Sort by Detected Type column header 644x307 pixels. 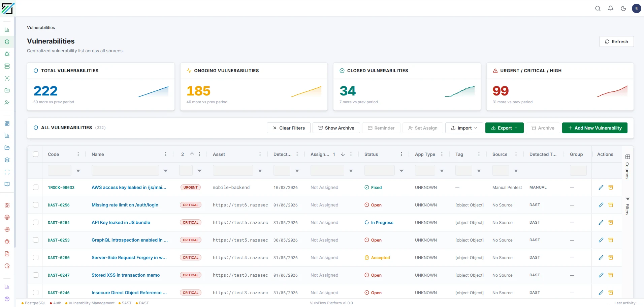543,154
